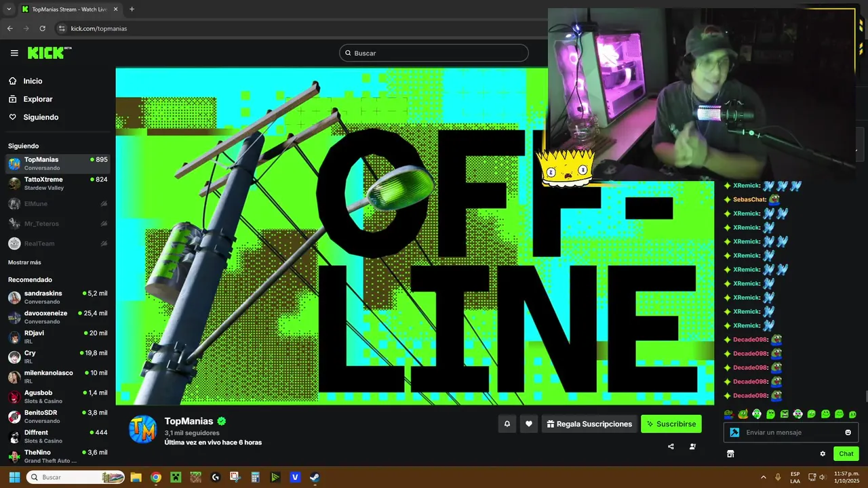The width and height of the screenshot is (868, 488).
Task: Click the blue gavel icon in chat input
Action: click(x=734, y=432)
